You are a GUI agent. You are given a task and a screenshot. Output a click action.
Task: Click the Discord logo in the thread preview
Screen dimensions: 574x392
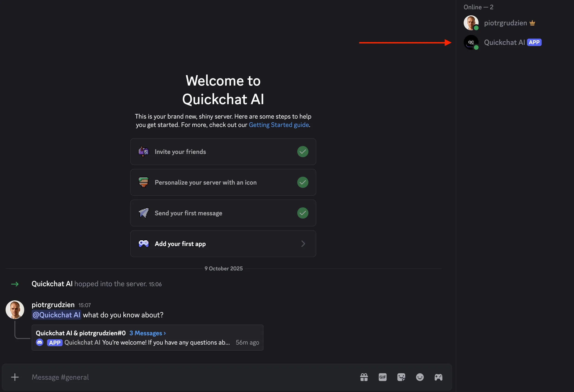pos(40,342)
